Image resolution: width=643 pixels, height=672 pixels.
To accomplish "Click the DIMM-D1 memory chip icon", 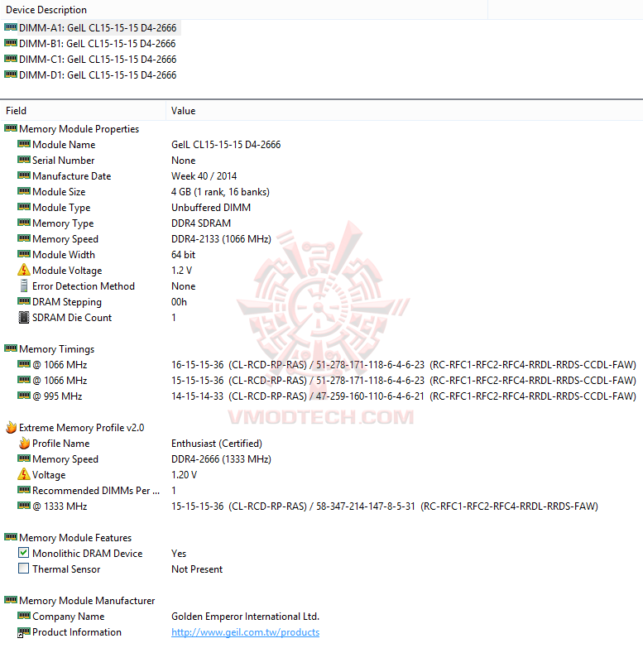I will pyautogui.click(x=11, y=74).
